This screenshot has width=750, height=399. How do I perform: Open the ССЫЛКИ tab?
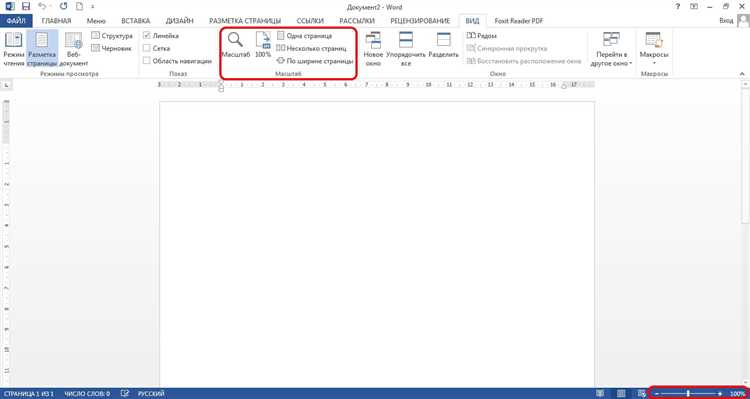point(310,21)
